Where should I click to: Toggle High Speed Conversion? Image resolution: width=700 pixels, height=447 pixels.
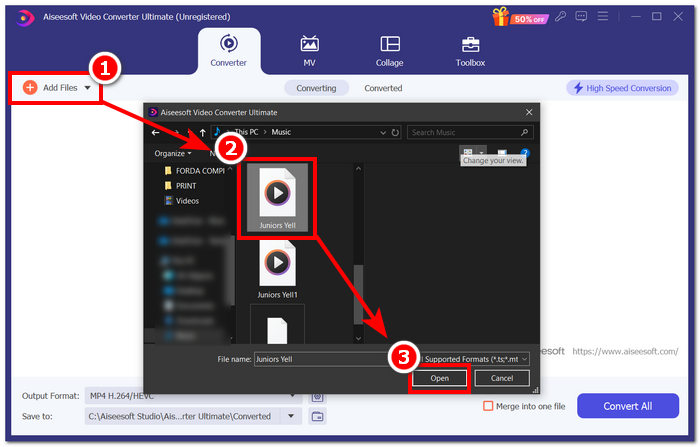(620, 88)
